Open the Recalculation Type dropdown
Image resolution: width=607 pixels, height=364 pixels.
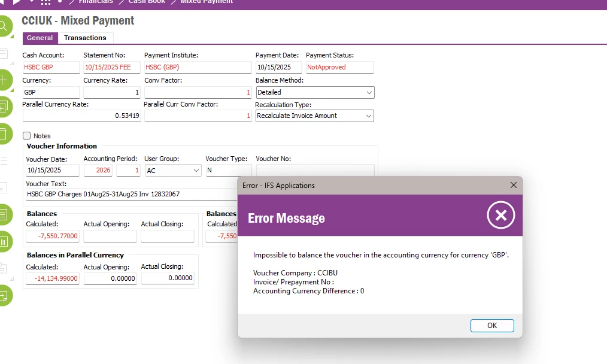pos(369,116)
